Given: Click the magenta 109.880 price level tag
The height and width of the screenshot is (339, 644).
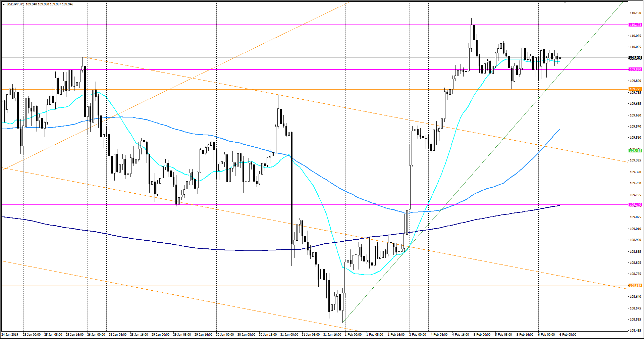Looking at the screenshot, I should pos(635,69).
